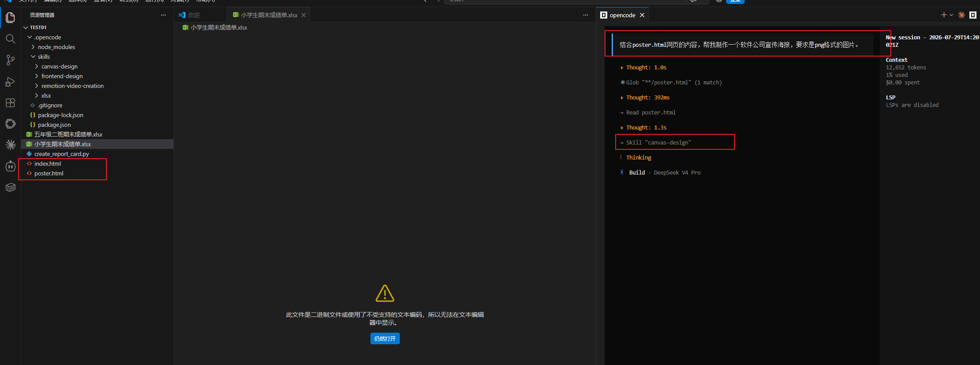Open the explorer panel more actions menu
The width and height of the screenshot is (980, 365).
click(x=163, y=15)
